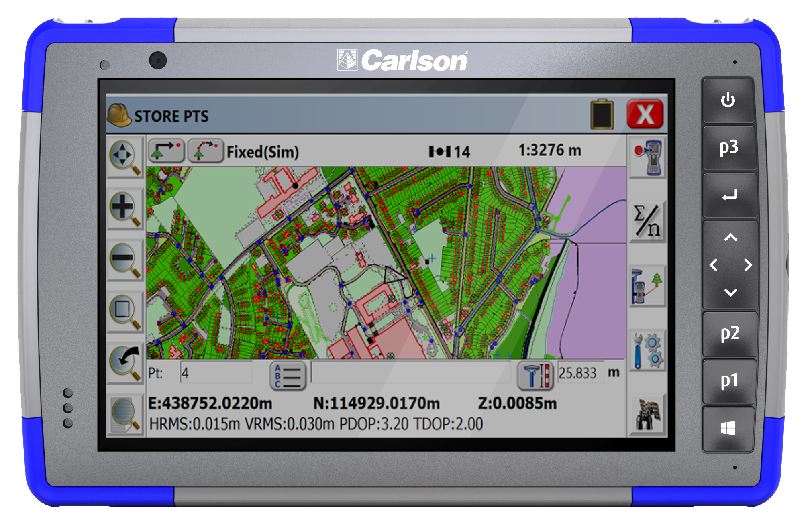The image size is (812, 531).
Task: Tap the map view area
Action: 386,263
